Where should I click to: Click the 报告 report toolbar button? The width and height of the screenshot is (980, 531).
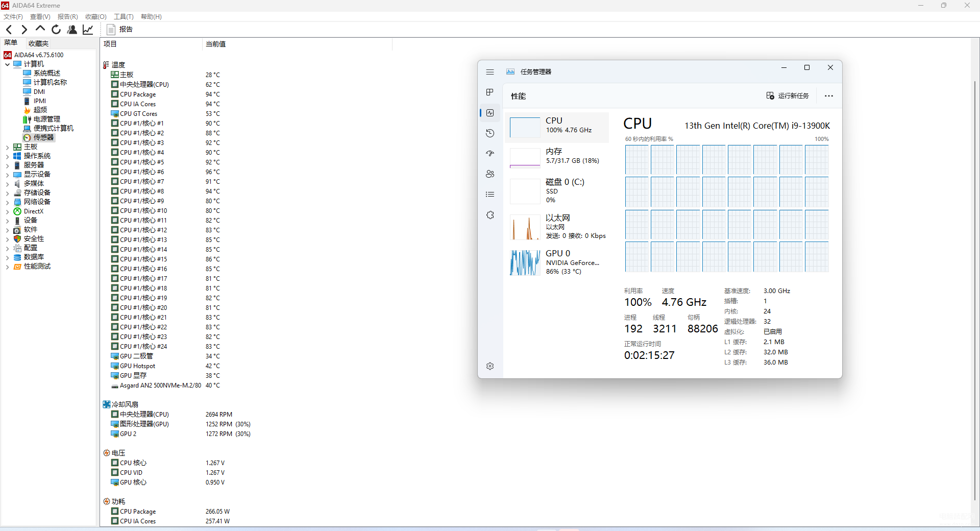[x=119, y=30]
